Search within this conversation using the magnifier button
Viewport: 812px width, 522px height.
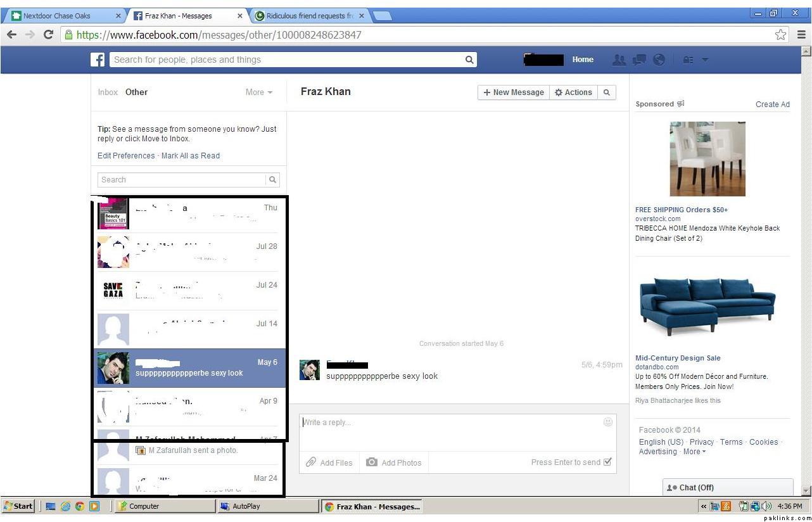click(606, 92)
